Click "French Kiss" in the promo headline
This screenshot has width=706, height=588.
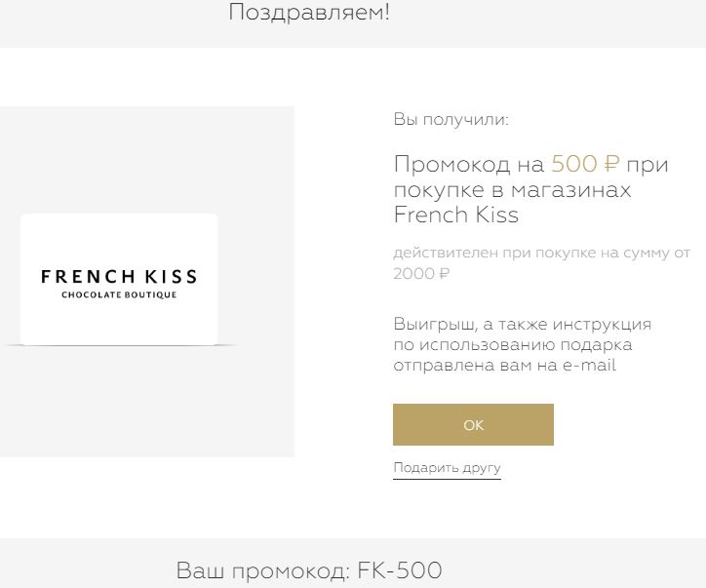(x=455, y=215)
